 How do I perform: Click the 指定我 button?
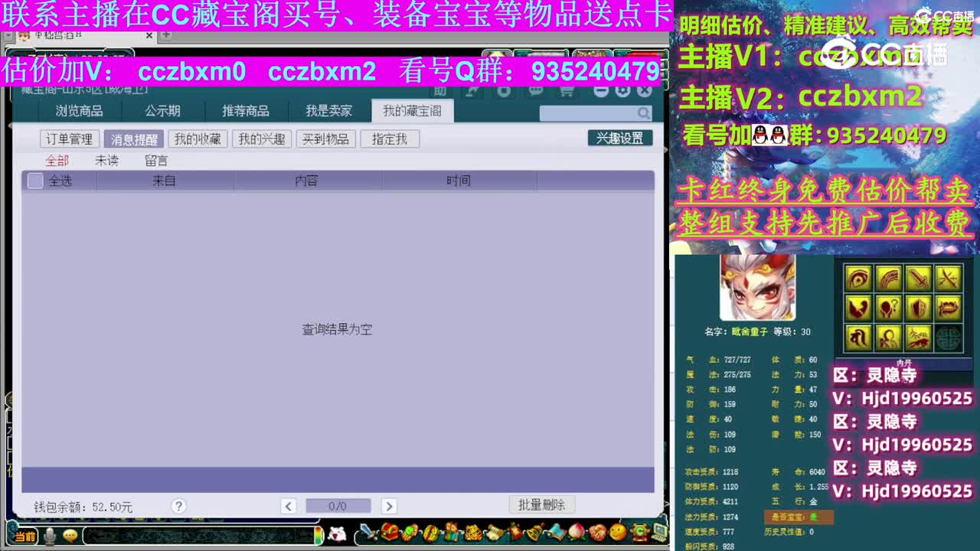tap(390, 139)
